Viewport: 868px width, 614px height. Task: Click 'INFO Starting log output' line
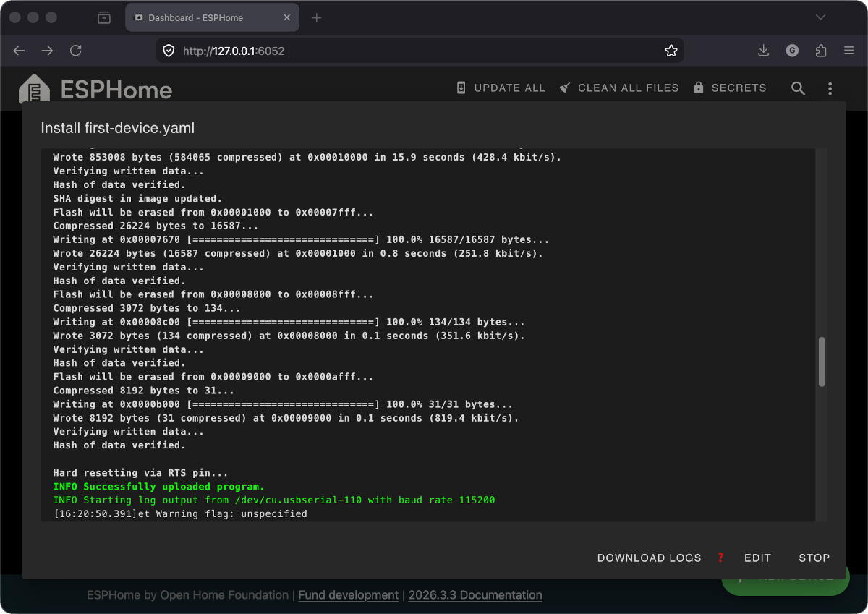coord(274,500)
